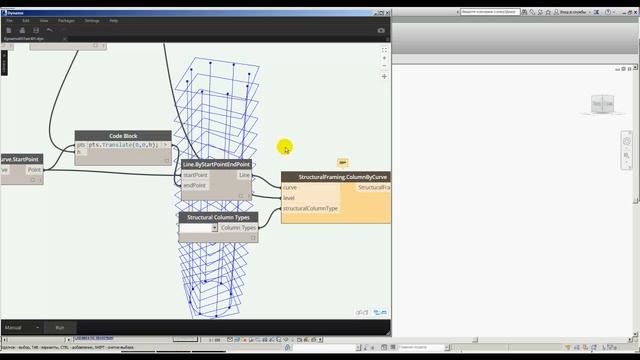640x360 pixels.
Task: Open the Packages menu in Dynamo
Action: pos(66,20)
